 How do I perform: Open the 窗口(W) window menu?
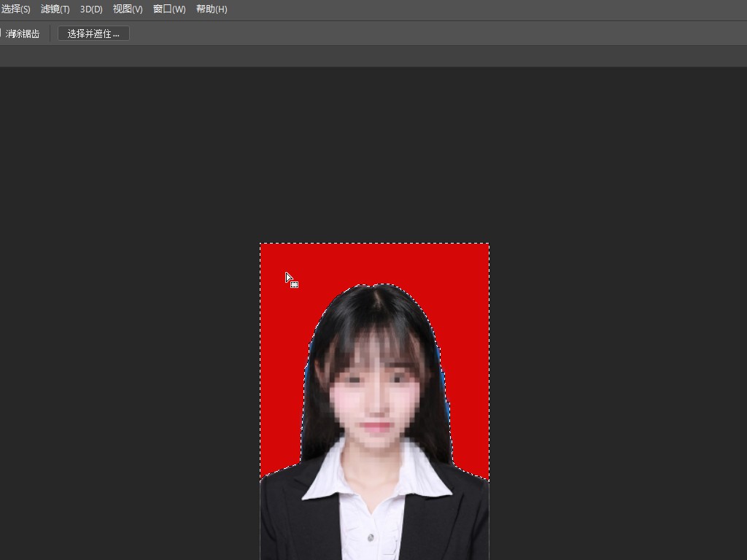pos(169,9)
